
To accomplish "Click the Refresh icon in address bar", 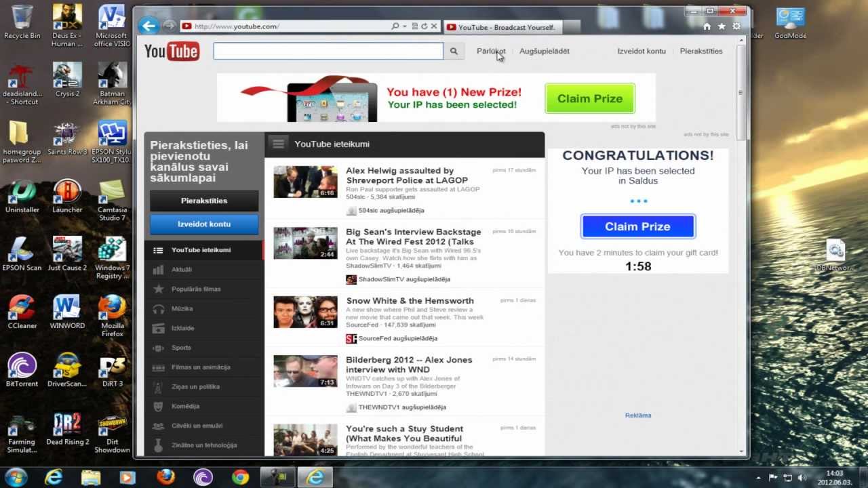I will point(425,26).
